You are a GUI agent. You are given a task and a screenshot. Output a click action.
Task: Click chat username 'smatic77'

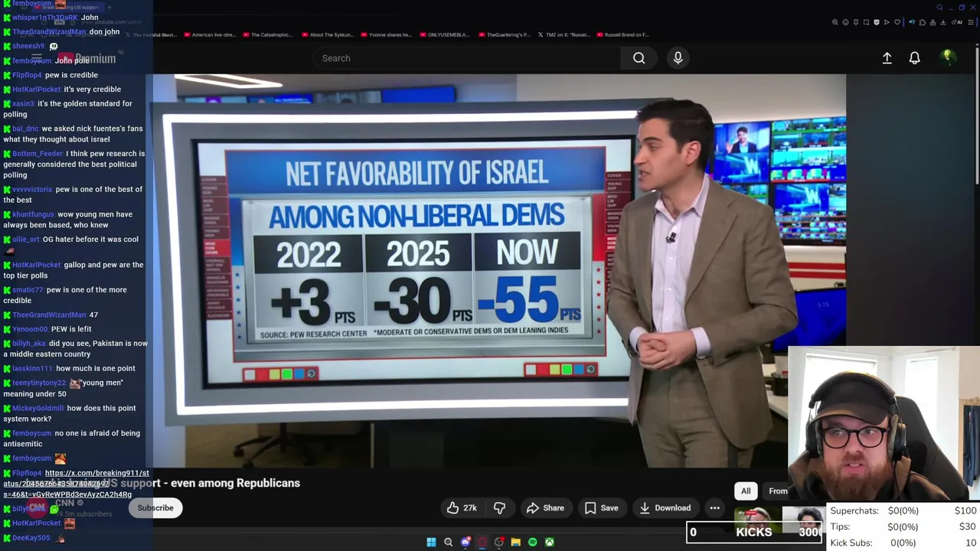coord(28,289)
